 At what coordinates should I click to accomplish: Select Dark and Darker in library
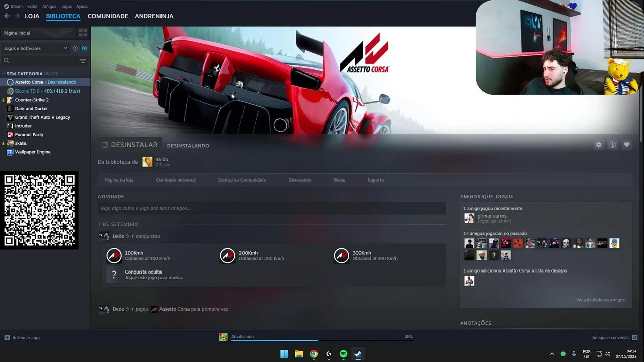tap(45, 108)
